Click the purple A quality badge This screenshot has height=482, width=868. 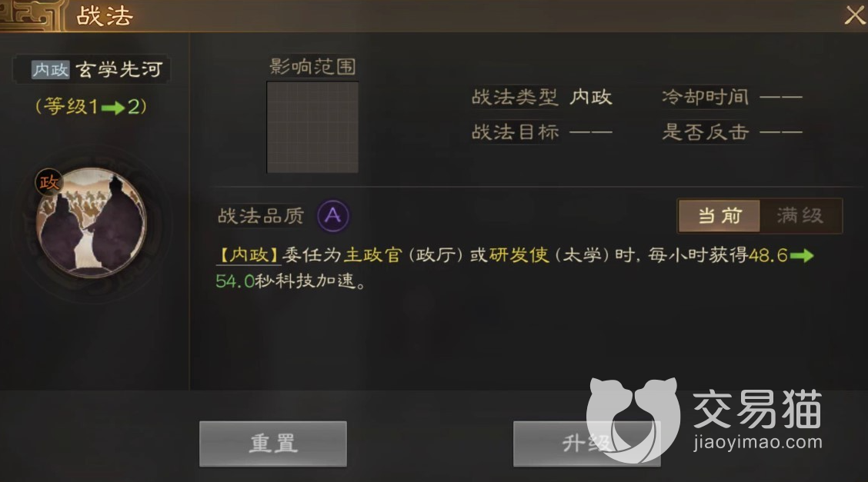[332, 215]
